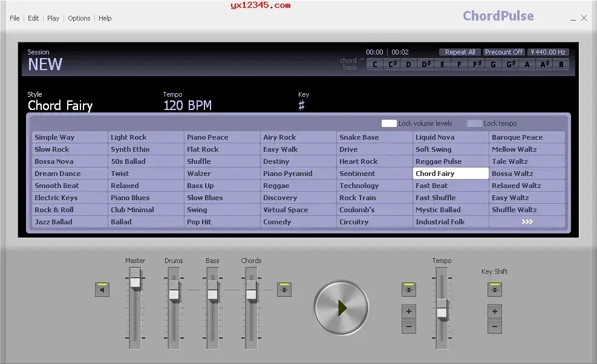Image resolution: width=597 pixels, height=364 pixels.
Task: Click the Key Shift reset button
Action: [495, 290]
